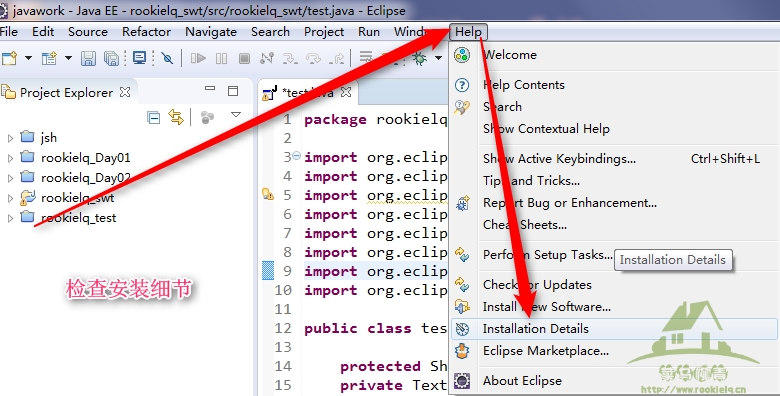Toggle Skip All Breakpoints in toolbar

[168, 58]
